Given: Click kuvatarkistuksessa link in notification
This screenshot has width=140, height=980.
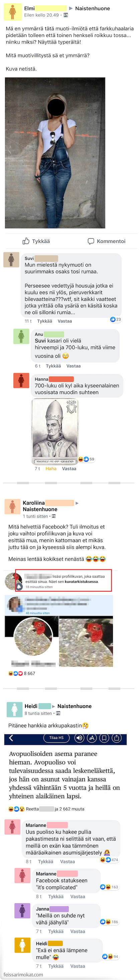Looking at the screenshot, I should pos(81,582).
